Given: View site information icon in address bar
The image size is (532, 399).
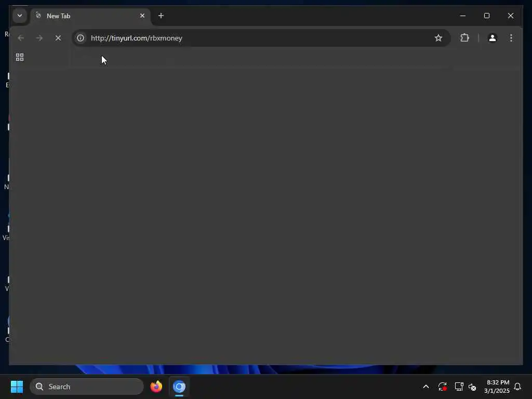Looking at the screenshot, I should tap(81, 38).
